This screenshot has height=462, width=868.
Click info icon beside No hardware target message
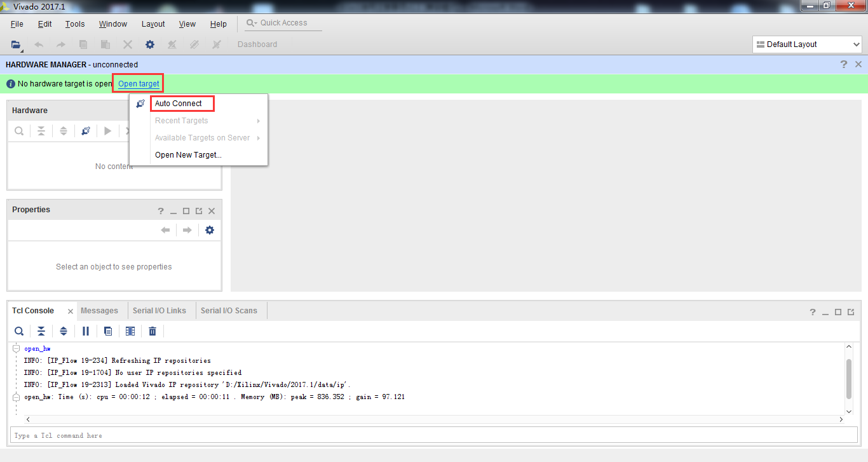tap(11, 84)
